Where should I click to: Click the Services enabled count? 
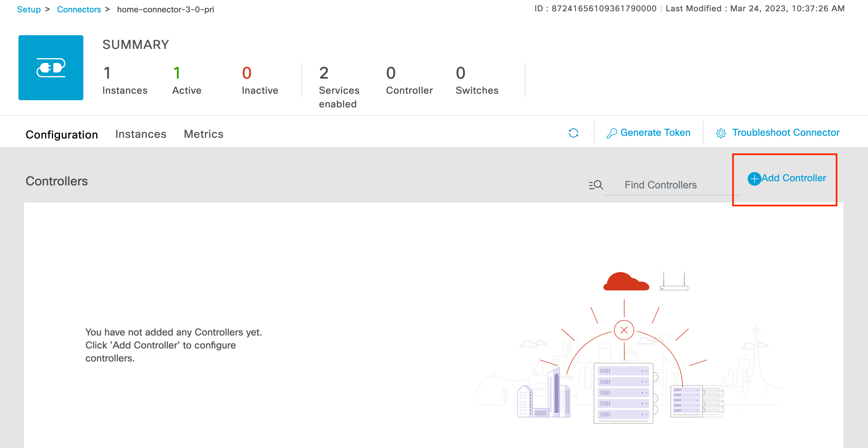coord(324,73)
